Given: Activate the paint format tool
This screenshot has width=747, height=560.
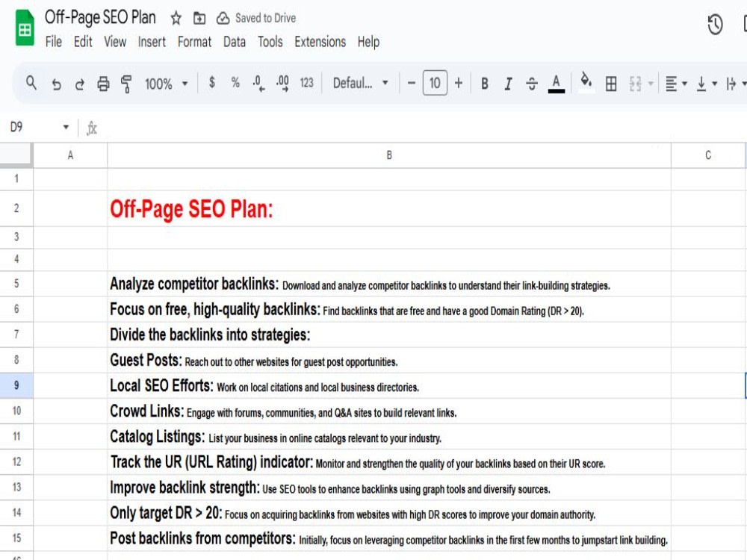Looking at the screenshot, I should point(126,84).
